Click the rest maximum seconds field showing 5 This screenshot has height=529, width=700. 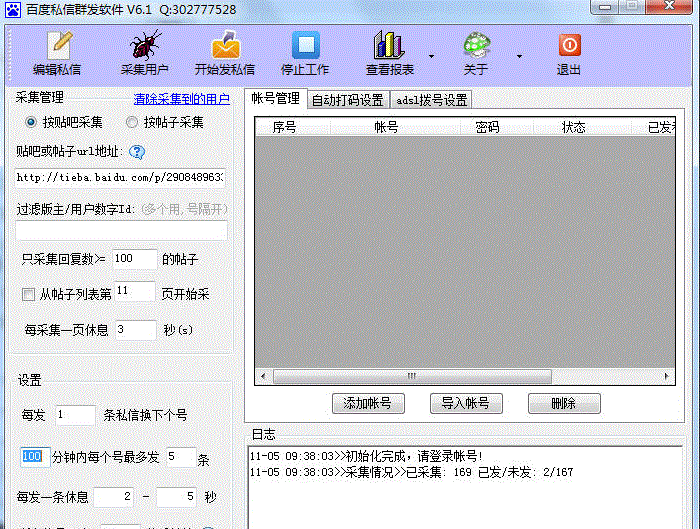(x=176, y=496)
